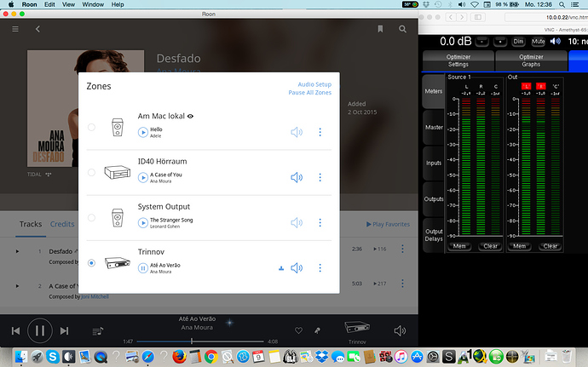The height and width of the screenshot is (367, 588).
Task: Expand track 1 Desfado disclosure triangle
Action: click(x=17, y=251)
